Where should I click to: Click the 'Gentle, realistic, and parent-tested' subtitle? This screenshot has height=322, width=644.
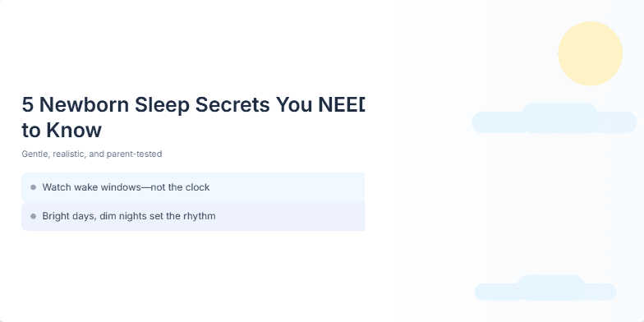(92, 154)
